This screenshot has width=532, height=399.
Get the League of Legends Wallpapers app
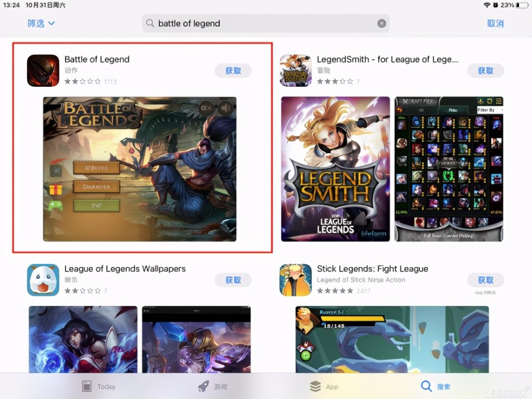[x=233, y=280]
